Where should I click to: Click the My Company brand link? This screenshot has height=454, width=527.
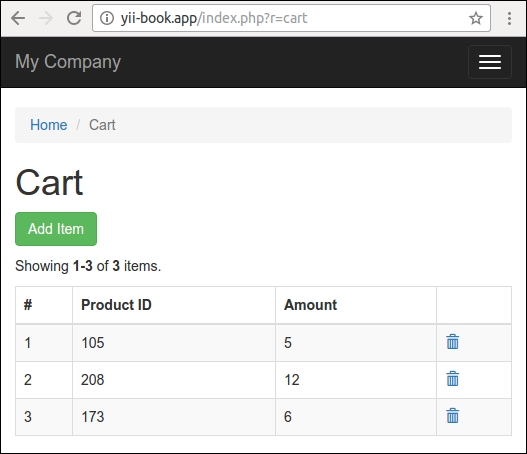pyautogui.click(x=68, y=62)
